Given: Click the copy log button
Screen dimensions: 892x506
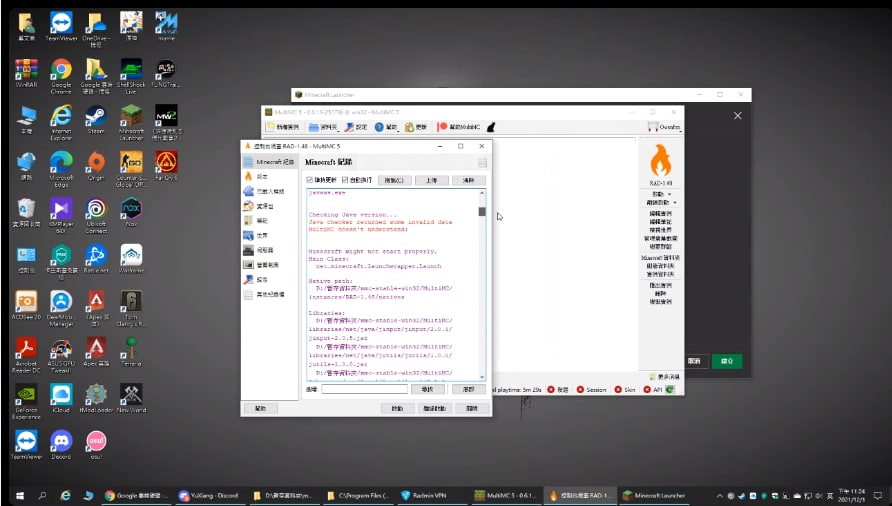Looking at the screenshot, I should click(x=396, y=180).
